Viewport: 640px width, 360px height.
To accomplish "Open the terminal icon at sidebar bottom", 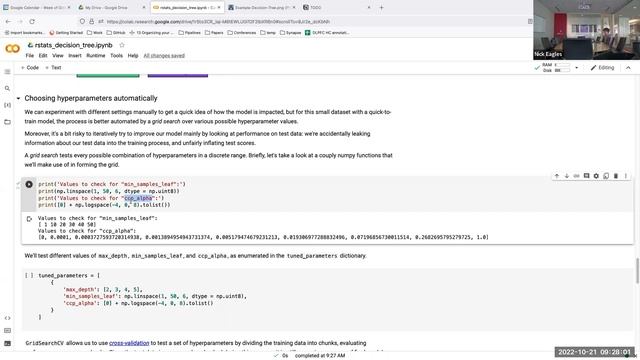I will click(7, 344).
